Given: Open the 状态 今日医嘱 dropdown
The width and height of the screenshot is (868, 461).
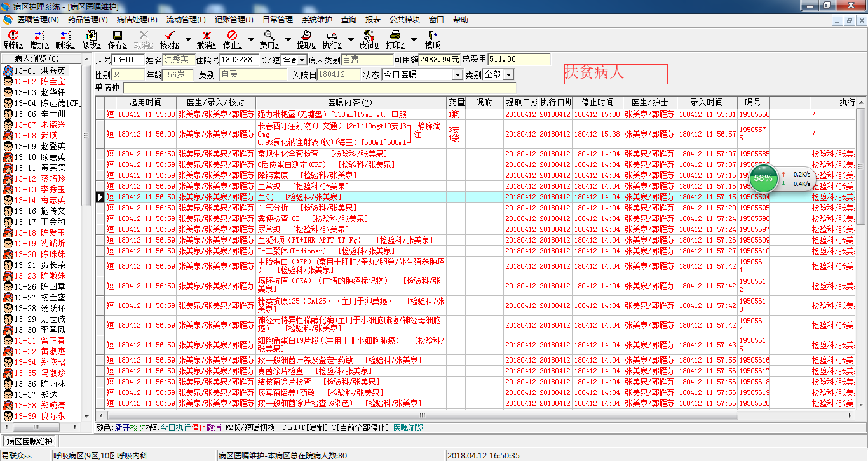Looking at the screenshot, I should pos(458,75).
